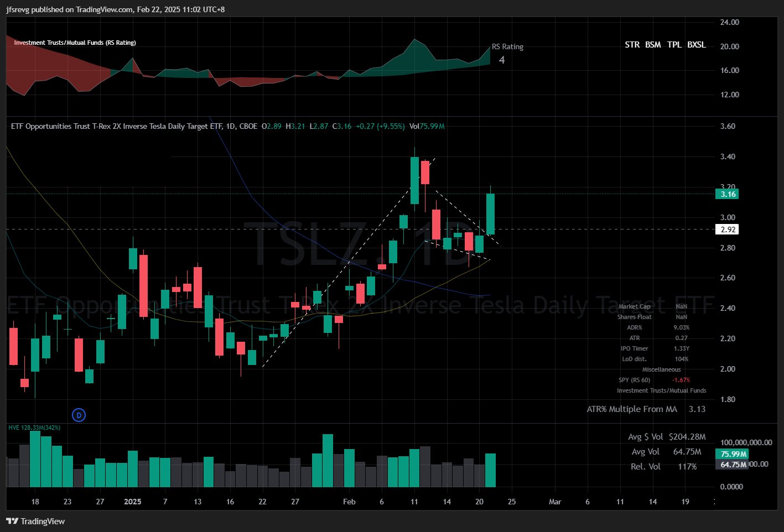The height and width of the screenshot is (532, 784).
Task: Click the Vol 75.99M legend readout
Action: point(427,126)
